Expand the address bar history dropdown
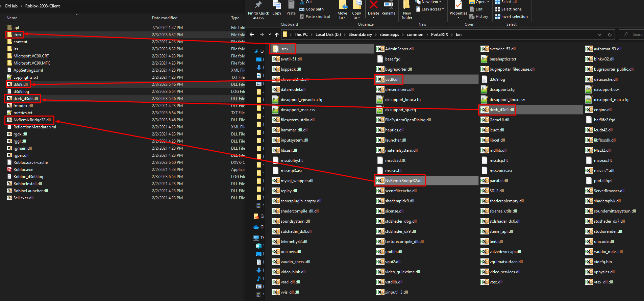 600,34
